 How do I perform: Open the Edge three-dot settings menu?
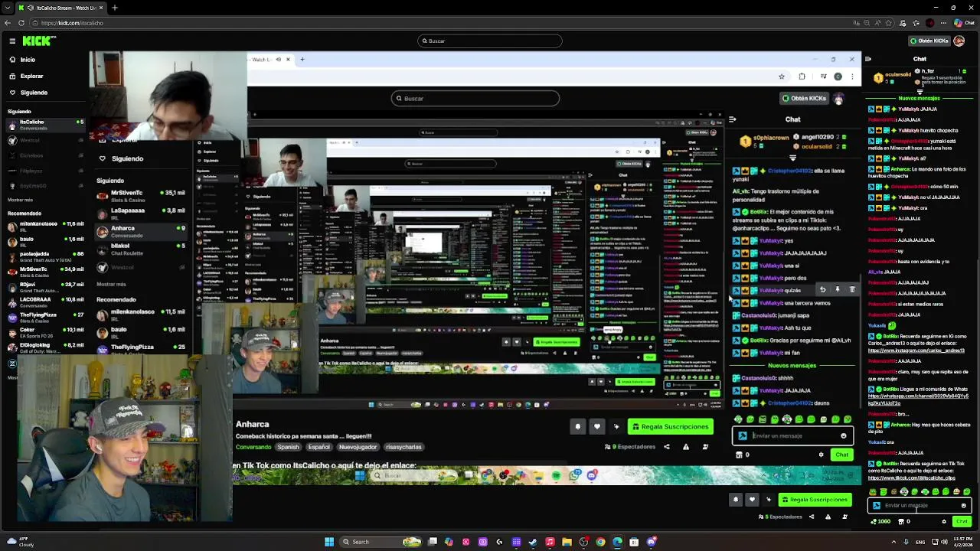coord(945,23)
